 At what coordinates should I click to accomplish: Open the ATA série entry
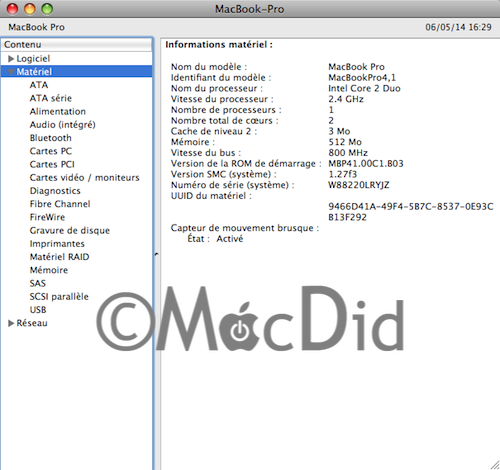(x=51, y=98)
